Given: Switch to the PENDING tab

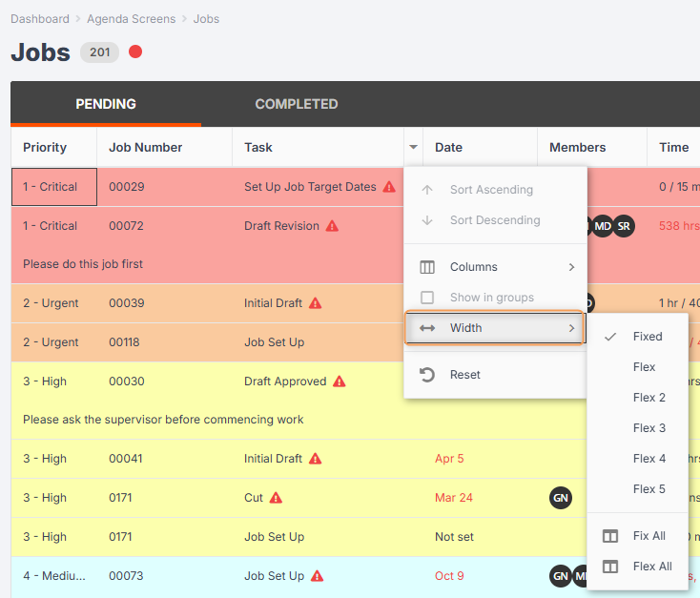Looking at the screenshot, I should tap(106, 104).
